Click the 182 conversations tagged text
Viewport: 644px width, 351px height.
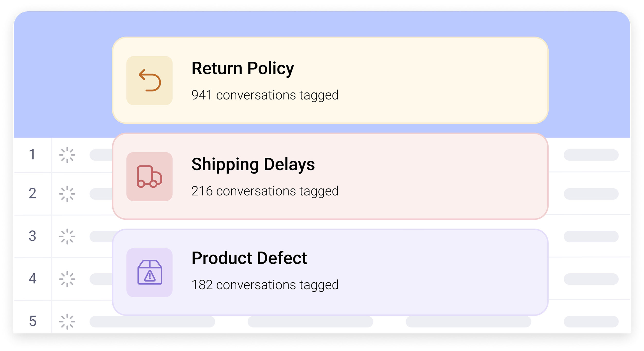coord(265,285)
